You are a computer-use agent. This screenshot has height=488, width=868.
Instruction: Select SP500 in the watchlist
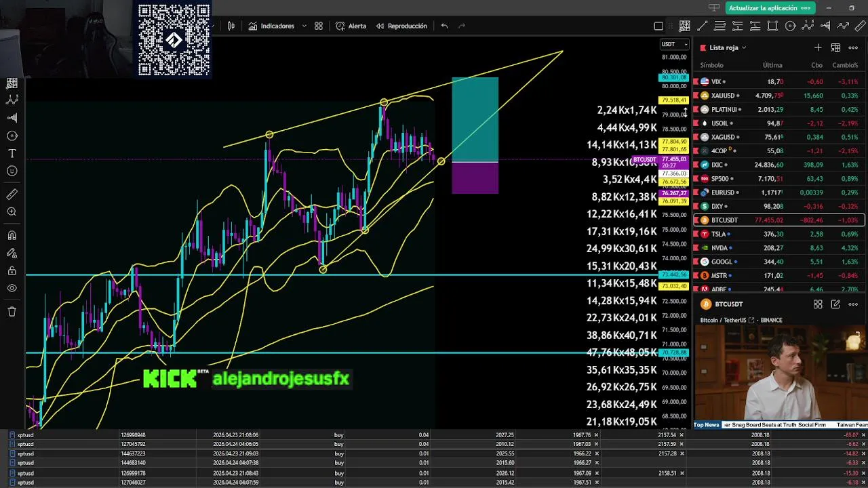(x=779, y=179)
